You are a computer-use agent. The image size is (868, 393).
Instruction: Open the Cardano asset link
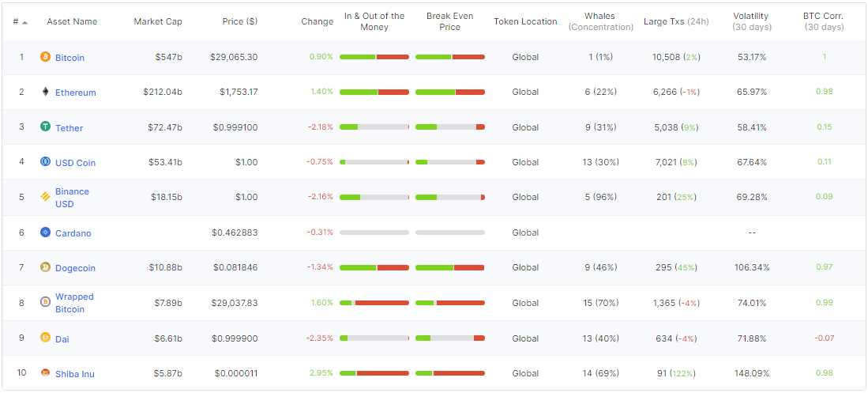click(73, 233)
